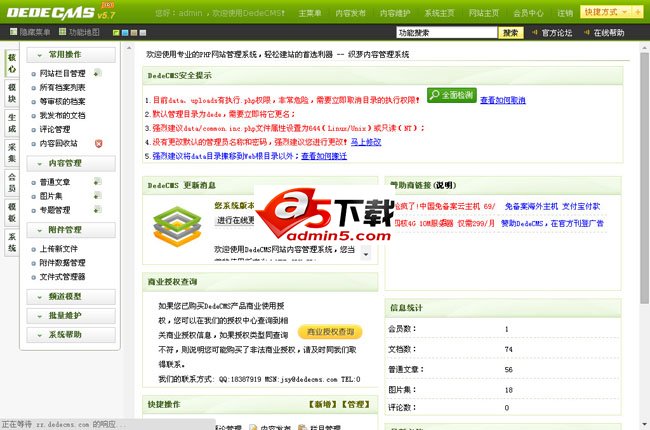
Task: Open the 功能地图 function map
Action: 79,32
